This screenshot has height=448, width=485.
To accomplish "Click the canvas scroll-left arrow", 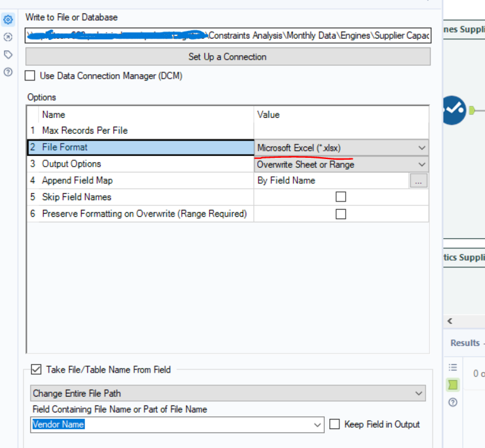I will (x=450, y=321).
